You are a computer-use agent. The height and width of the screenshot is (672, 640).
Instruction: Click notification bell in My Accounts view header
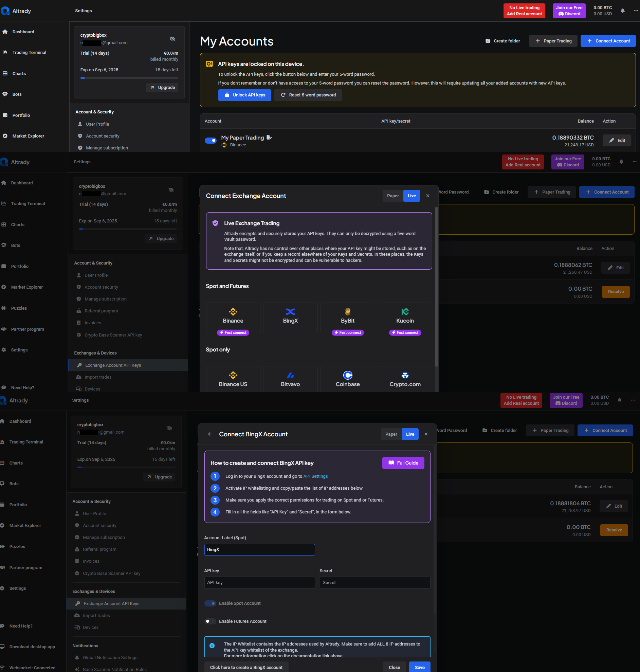tap(623, 11)
